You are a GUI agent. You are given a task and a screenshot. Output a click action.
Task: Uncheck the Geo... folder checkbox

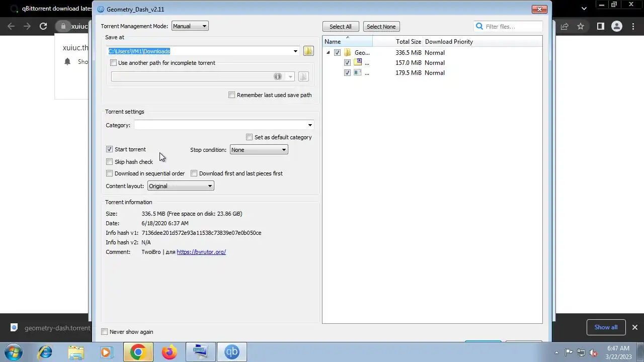[x=337, y=53]
